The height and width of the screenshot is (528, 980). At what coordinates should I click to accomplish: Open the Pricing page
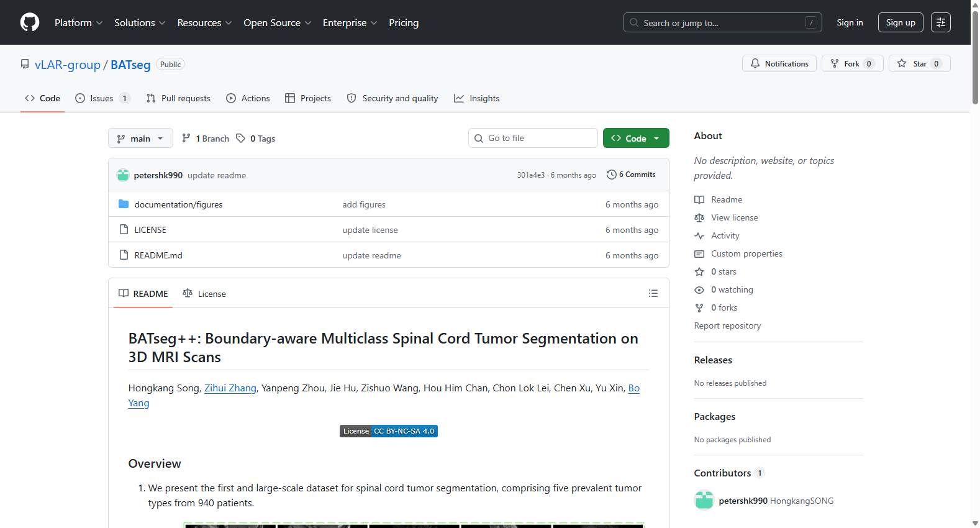[x=404, y=22]
